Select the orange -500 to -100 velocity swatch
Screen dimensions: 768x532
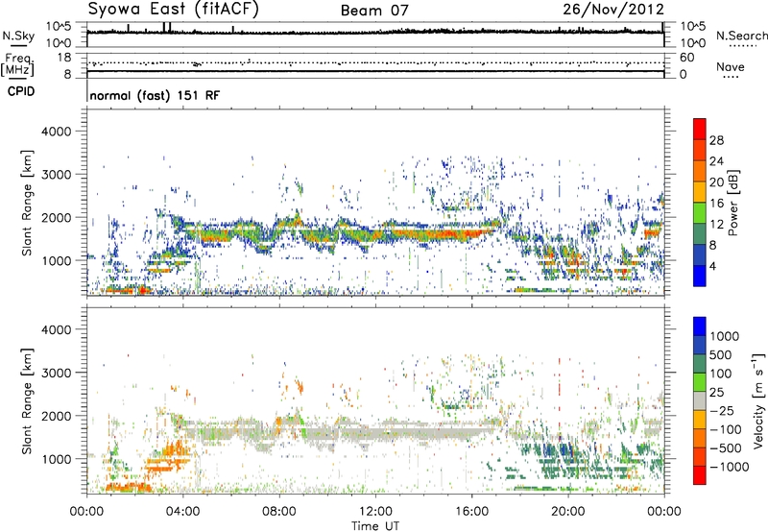tap(700, 439)
